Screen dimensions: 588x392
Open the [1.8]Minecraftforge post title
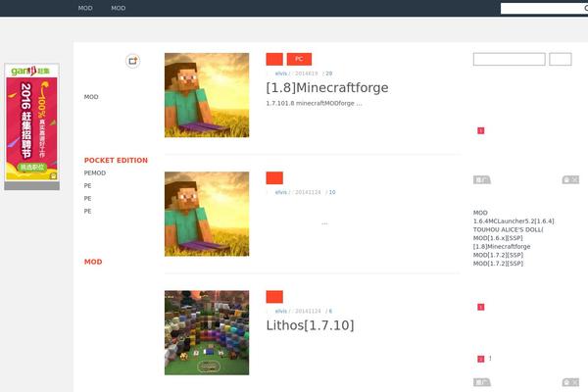tap(327, 88)
